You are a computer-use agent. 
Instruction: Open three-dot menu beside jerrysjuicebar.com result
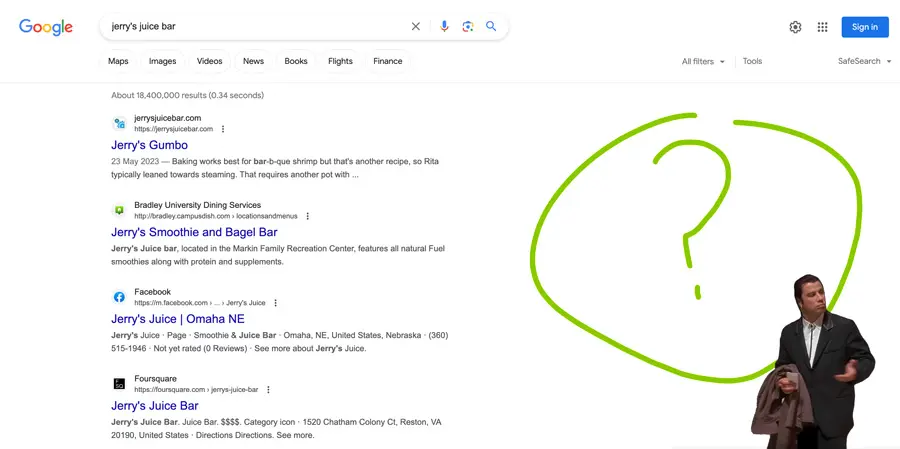click(x=223, y=129)
